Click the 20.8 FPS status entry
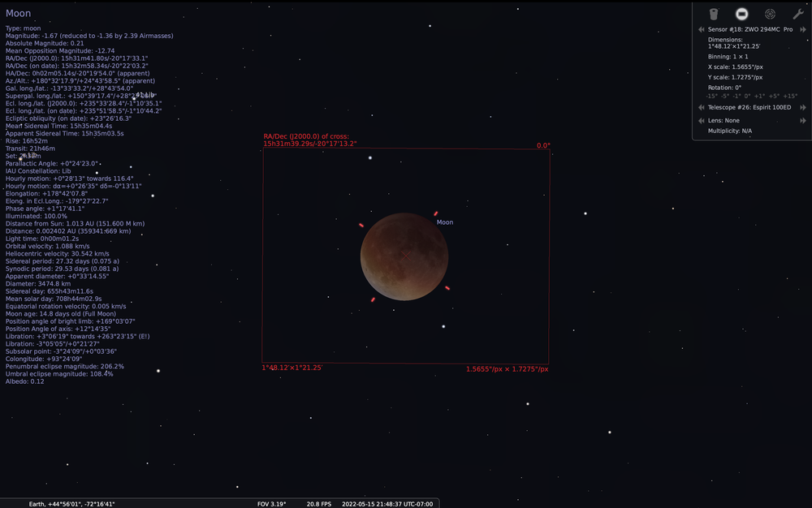Viewport: 812px width, 508px height. (318, 504)
